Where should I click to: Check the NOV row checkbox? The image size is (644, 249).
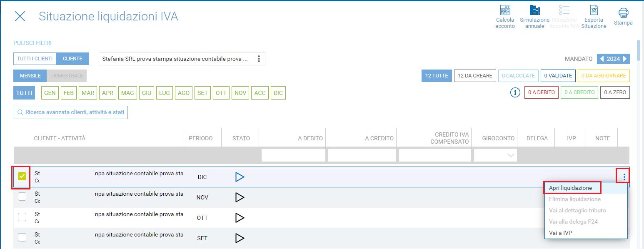[x=22, y=197]
